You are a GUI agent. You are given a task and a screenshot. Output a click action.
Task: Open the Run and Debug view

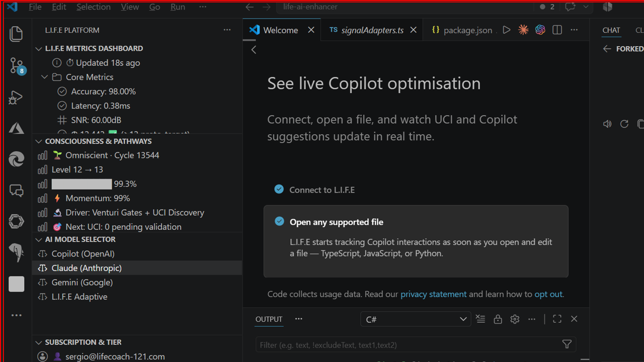[x=16, y=97]
